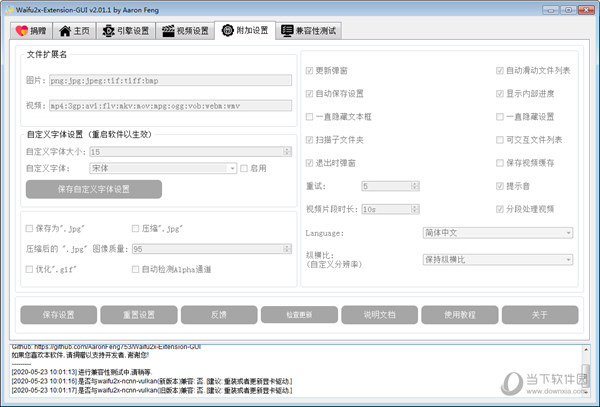The image size is (600, 407).
Task: Toggle the 提示音 checkbox
Action: pyautogui.click(x=500, y=186)
